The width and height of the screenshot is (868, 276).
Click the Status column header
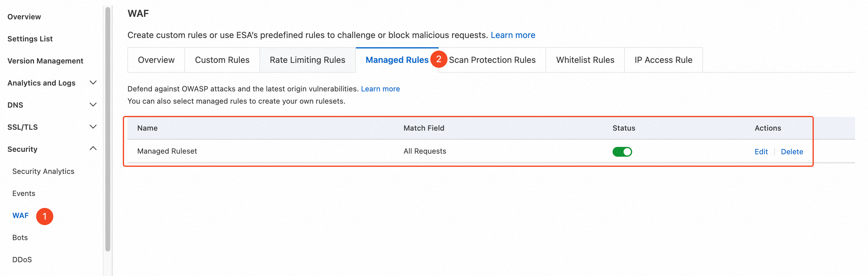624,128
